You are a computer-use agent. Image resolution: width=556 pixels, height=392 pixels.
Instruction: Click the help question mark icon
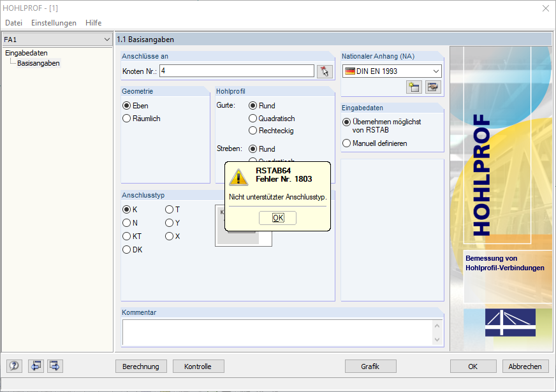[x=14, y=366]
